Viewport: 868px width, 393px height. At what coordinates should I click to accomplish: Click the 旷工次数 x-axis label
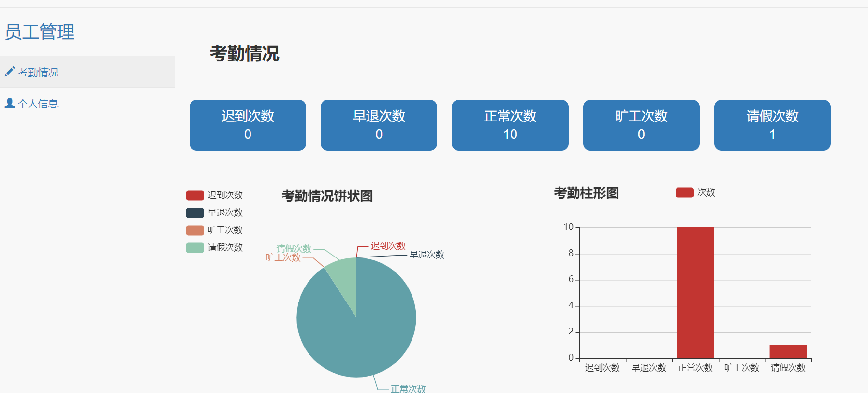point(742,368)
